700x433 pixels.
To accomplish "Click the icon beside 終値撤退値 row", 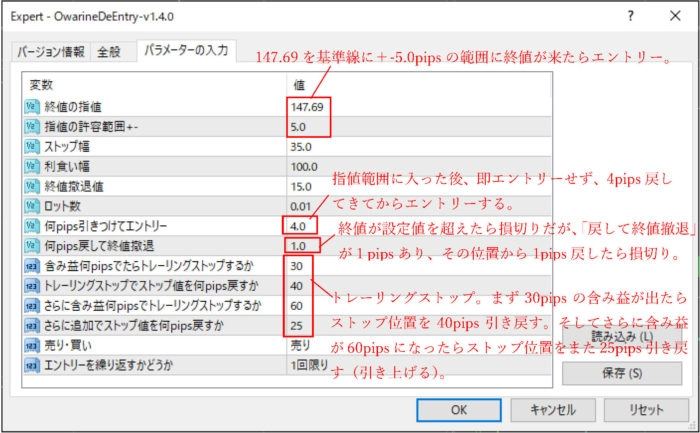I will point(32,186).
